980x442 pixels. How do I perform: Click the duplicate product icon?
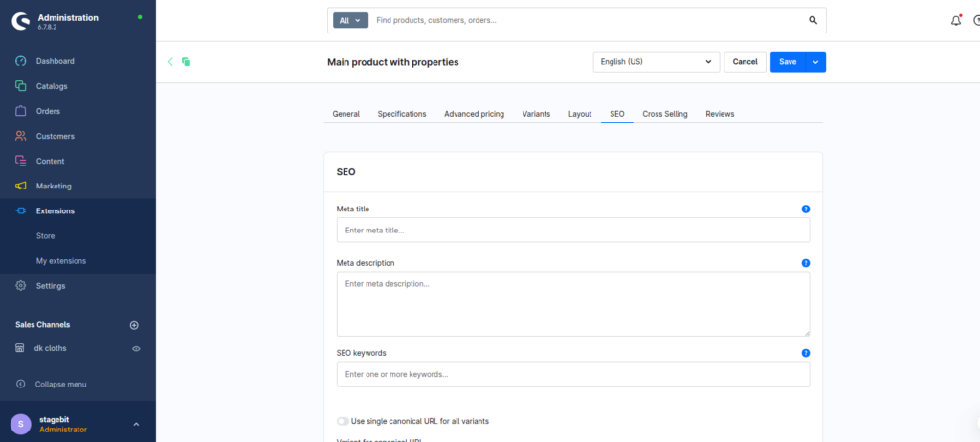coord(187,62)
